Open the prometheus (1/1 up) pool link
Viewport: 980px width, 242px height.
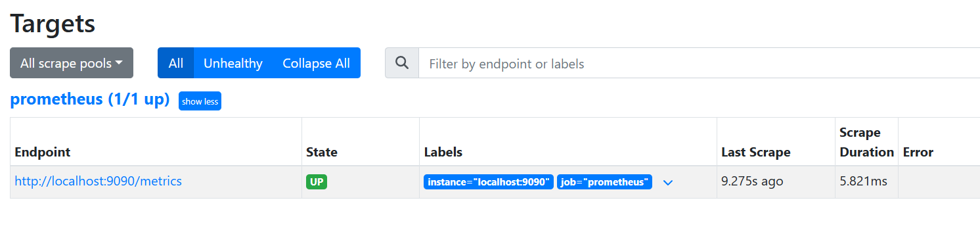click(90, 100)
